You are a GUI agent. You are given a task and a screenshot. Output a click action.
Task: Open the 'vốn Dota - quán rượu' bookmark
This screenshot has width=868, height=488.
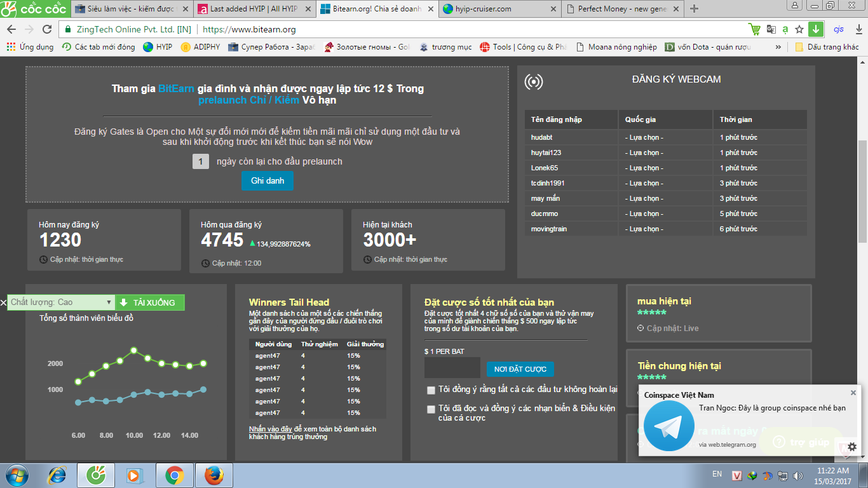tap(709, 47)
